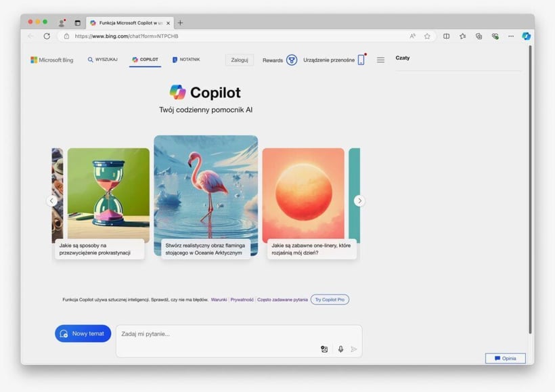Open the Prywatność link

[x=242, y=299]
